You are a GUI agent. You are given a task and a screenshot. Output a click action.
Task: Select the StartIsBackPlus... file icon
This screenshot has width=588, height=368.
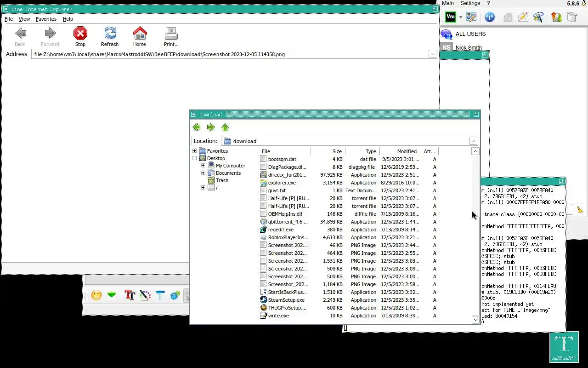click(x=263, y=292)
